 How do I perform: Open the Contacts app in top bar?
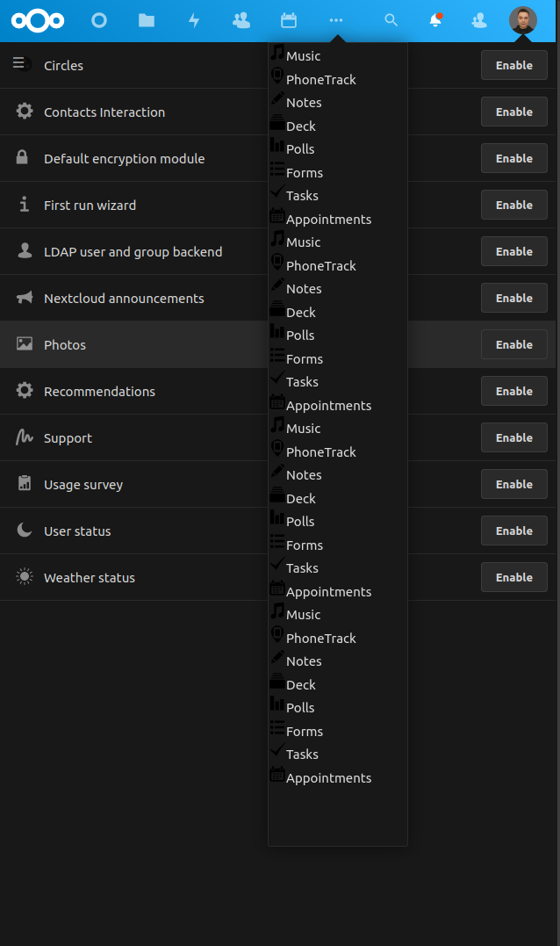[x=241, y=19]
